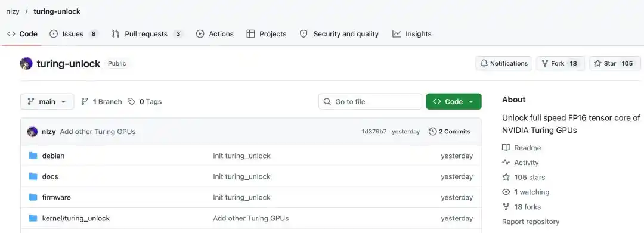Screen dimensions: 644x233
Task: Switch to the Issues tab
Action: [74, 34]
